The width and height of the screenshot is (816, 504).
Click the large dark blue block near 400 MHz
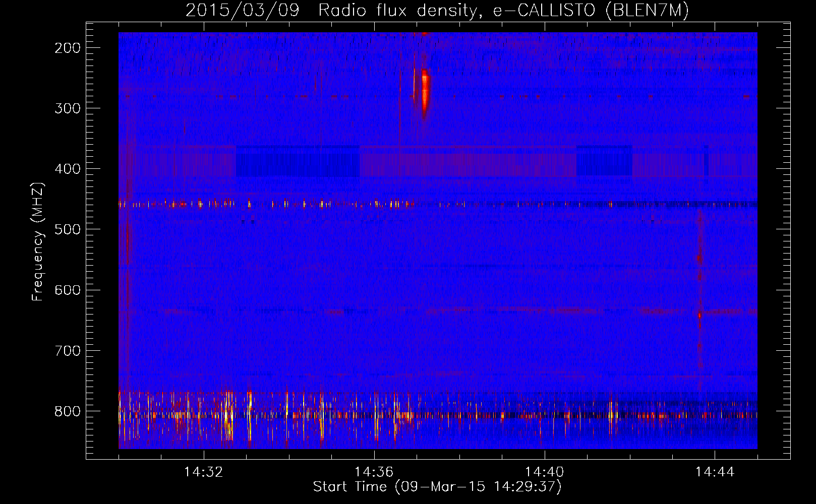298,161
